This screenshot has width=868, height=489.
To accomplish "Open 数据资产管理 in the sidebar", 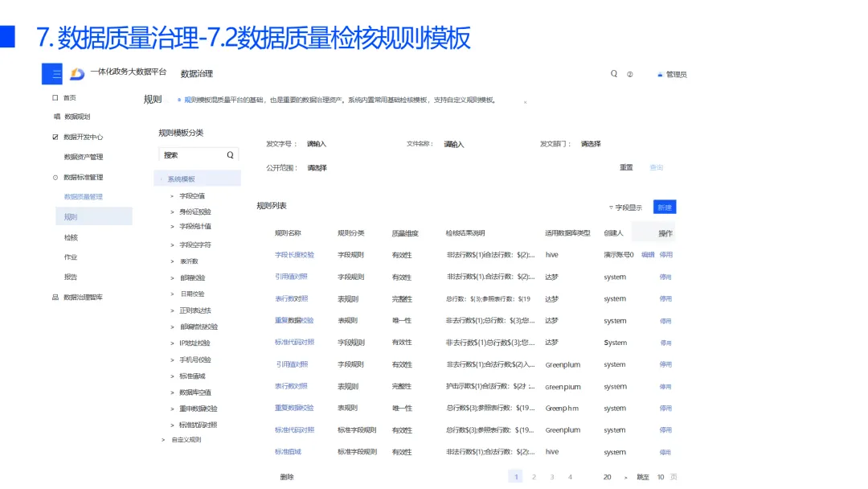I will coord(84,157).
